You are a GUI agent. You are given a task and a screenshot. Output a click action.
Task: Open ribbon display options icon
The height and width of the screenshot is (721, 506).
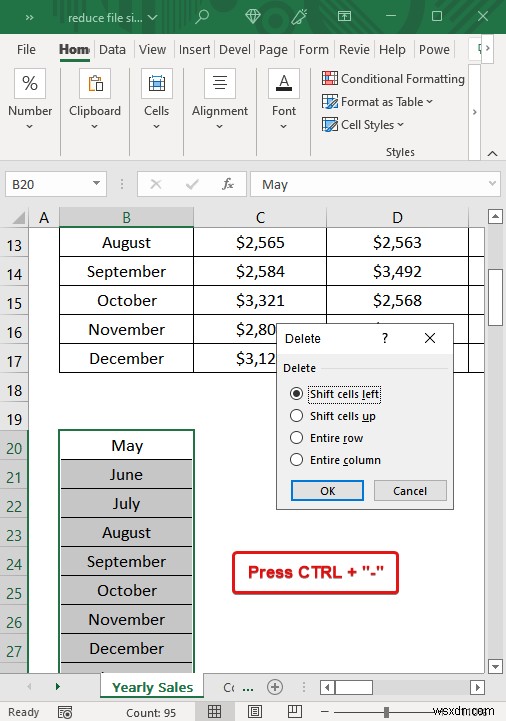344,17
